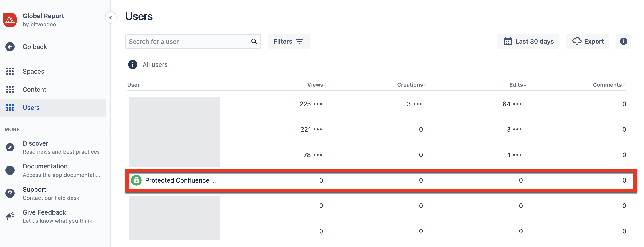
Task: Open the Filters button
Action: click(x=289, y=41)
